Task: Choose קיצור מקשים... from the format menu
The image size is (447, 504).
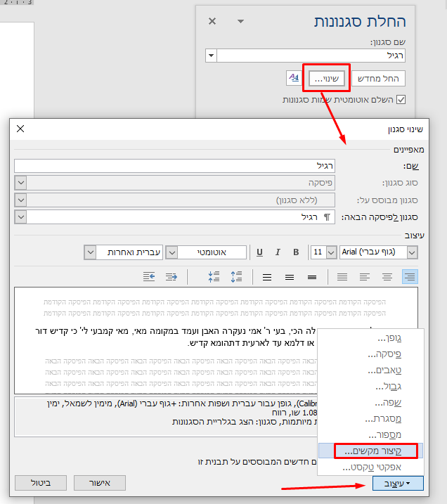Action: (x=370, y=451)
